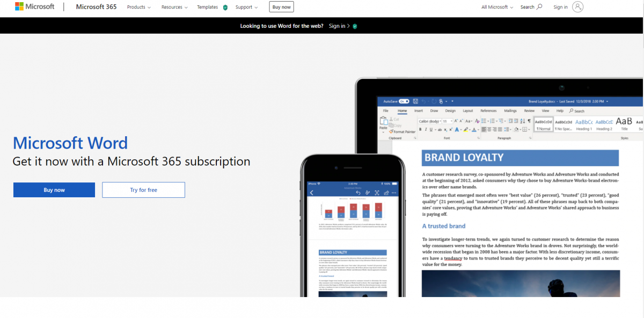Click the Try for free button
The width and height of the screenshot is (644, 318).
coord(144,190)
